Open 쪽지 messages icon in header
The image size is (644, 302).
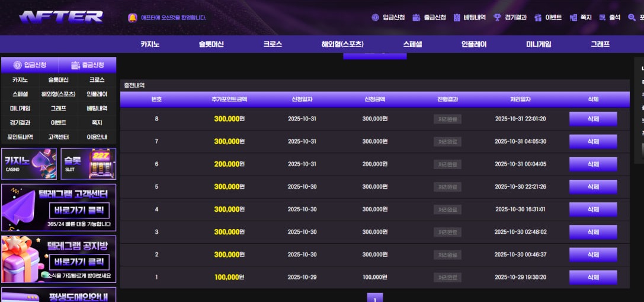tap(573, 18)
